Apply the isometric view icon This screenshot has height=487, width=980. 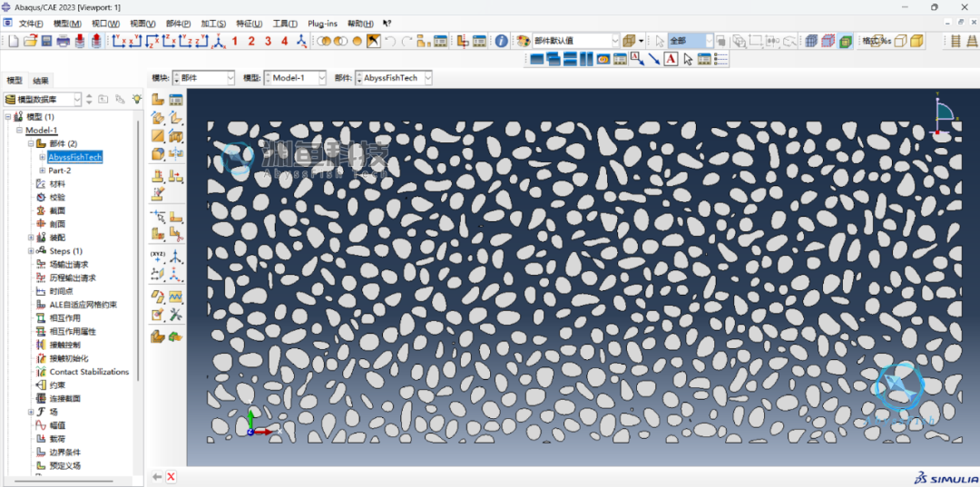(x=218, y=41)
